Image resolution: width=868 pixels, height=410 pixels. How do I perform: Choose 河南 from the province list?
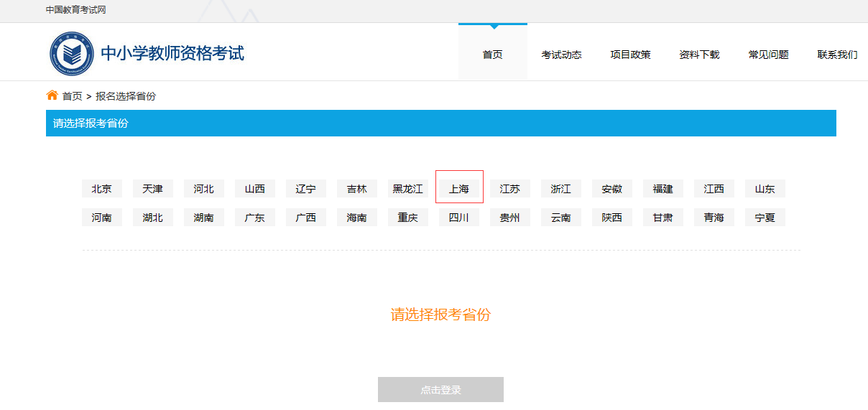coord(102,218)
